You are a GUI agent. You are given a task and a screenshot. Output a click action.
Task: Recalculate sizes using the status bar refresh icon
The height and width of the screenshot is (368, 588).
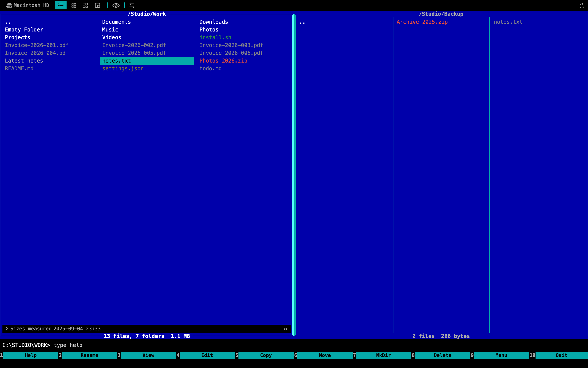tap(285, 329)
